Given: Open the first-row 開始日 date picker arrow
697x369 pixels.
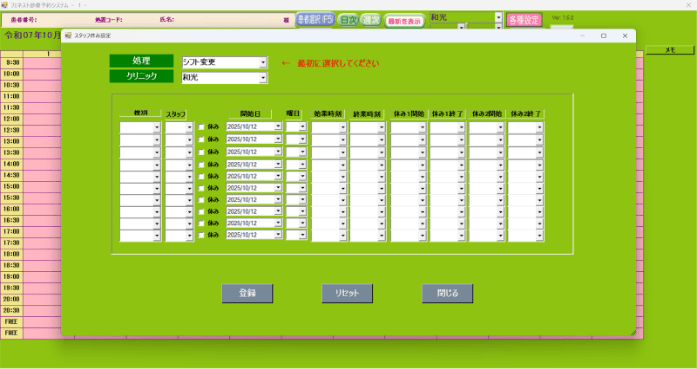Looking at the screenshot, I should [278, 127].
